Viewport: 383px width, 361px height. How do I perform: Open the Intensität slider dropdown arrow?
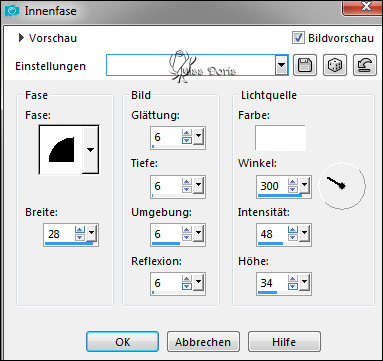click(304, 233)
